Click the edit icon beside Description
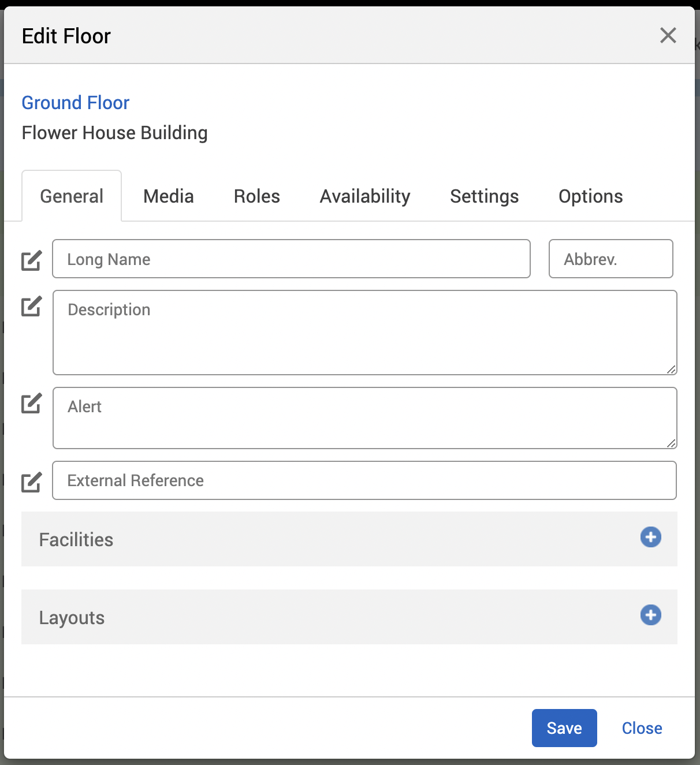 click(31, 306)
